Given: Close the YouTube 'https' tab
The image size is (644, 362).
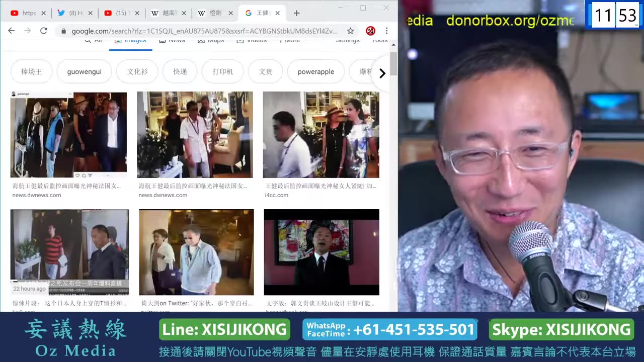Looking at the screenshot, I should click(44, 13).
